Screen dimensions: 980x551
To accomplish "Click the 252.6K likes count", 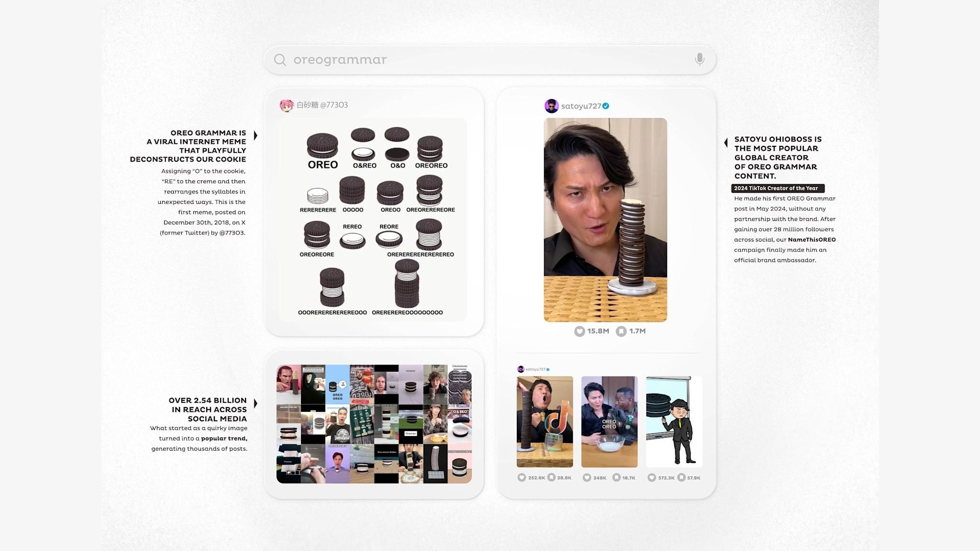I will click(x=536, y=478).
